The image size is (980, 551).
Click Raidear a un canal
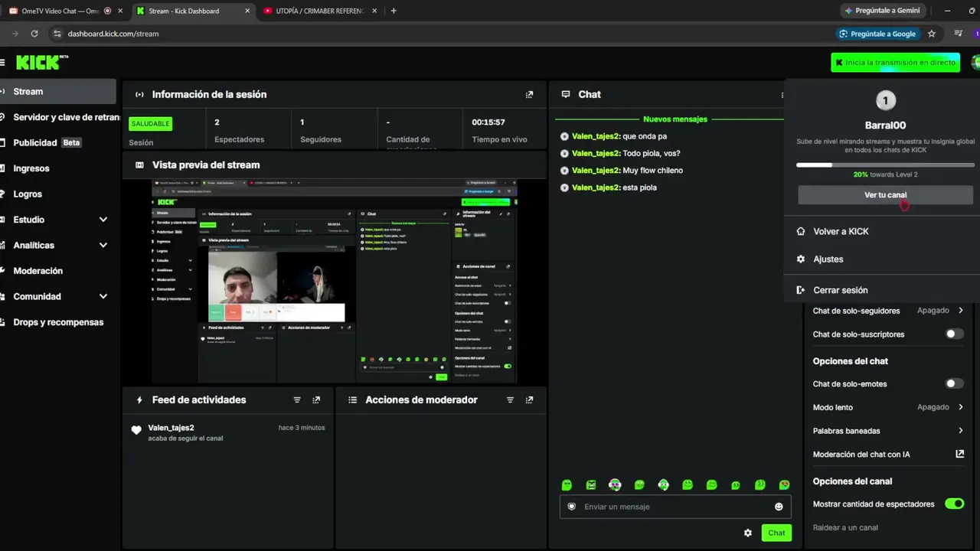(845, 527)
